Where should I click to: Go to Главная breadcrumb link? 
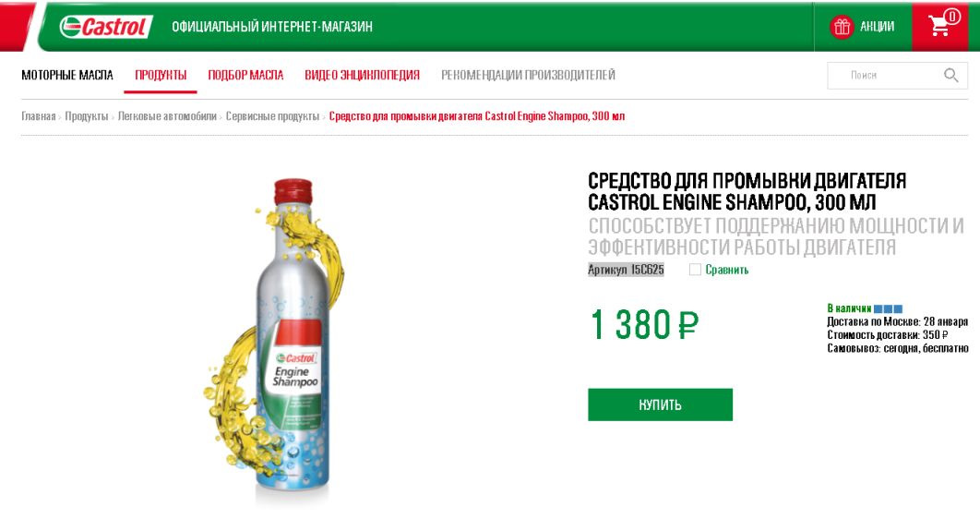coord(38,116)
